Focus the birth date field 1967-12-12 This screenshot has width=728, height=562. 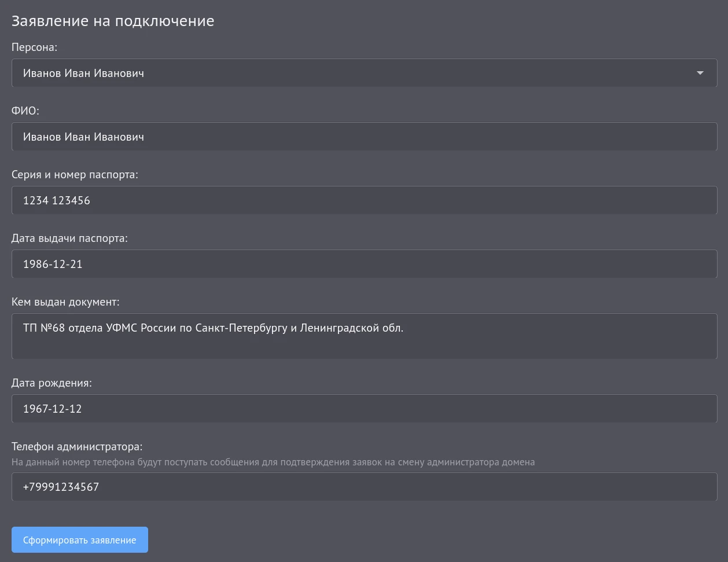[363, 409]
